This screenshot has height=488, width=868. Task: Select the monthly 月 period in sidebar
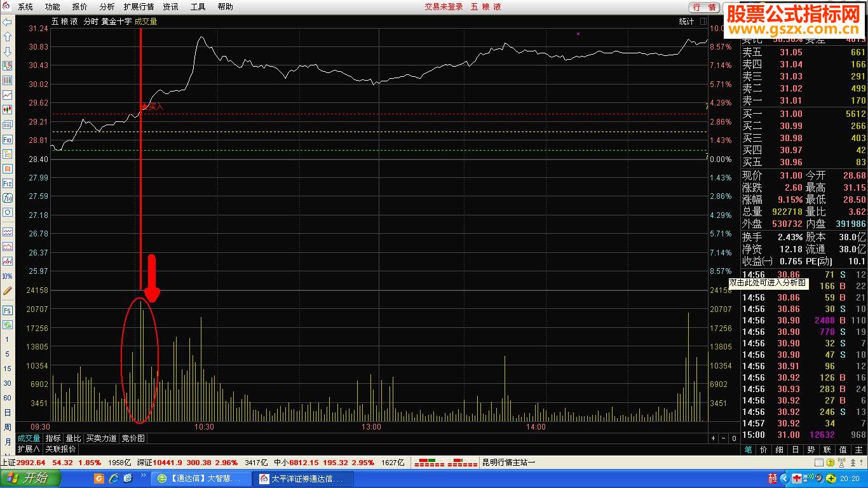(8, 442)
